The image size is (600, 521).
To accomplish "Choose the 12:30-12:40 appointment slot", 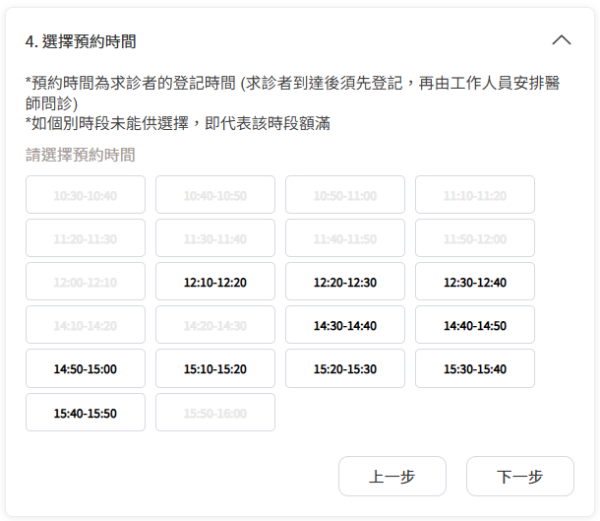I will (x=475, y=281).
